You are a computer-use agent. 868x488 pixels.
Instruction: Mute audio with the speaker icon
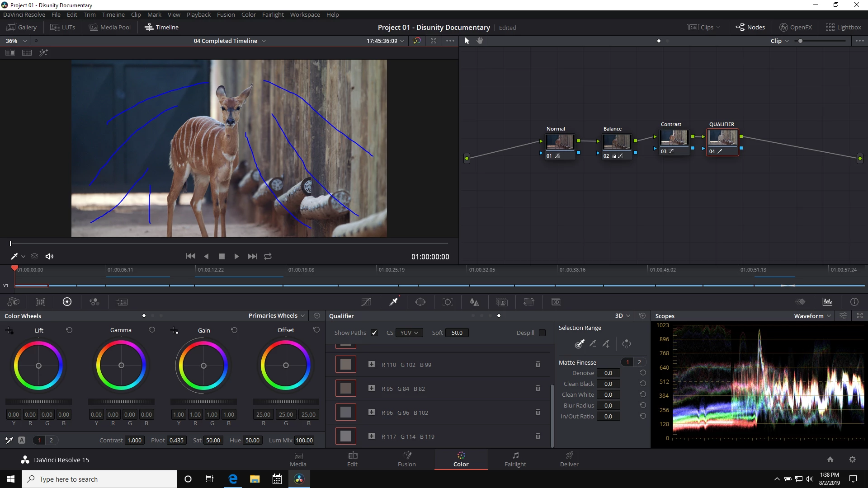click(49, 256)
